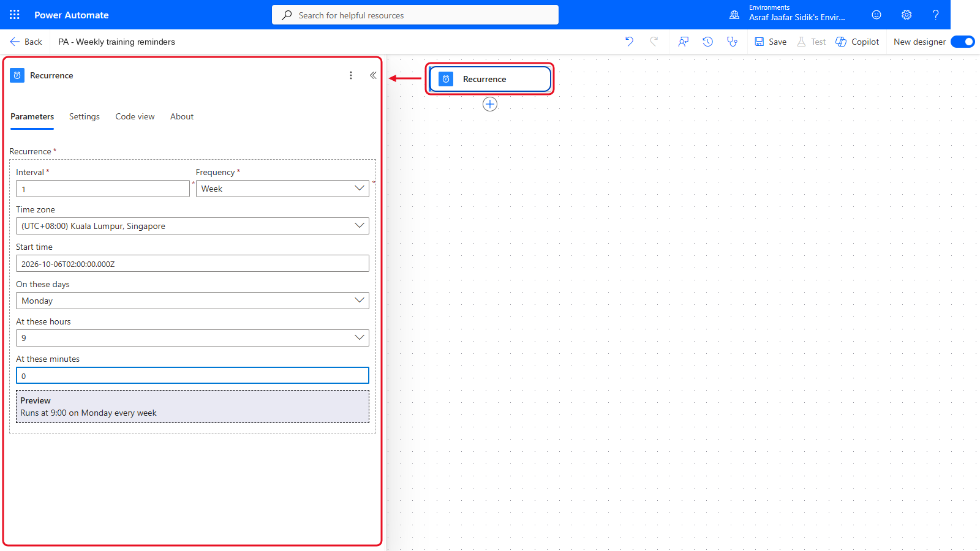
Task: Click the Power Automate title
Action: click(72, 15)
